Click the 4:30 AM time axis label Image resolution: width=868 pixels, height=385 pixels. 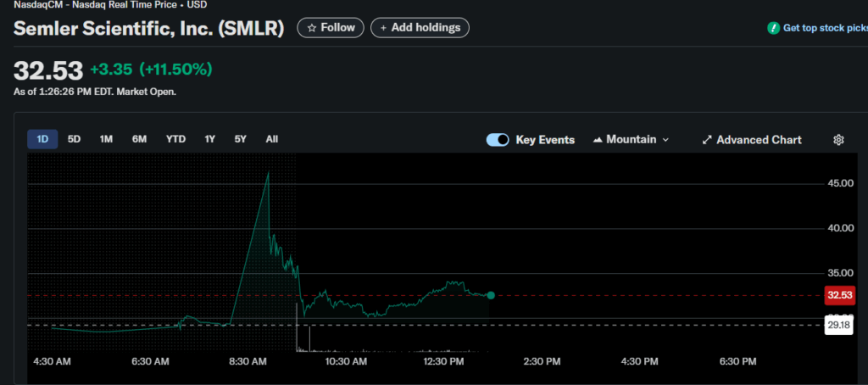(52, 362)
